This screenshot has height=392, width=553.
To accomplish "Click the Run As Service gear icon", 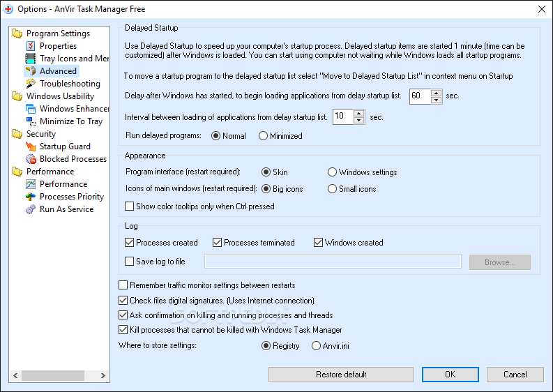I will point(31,209).
